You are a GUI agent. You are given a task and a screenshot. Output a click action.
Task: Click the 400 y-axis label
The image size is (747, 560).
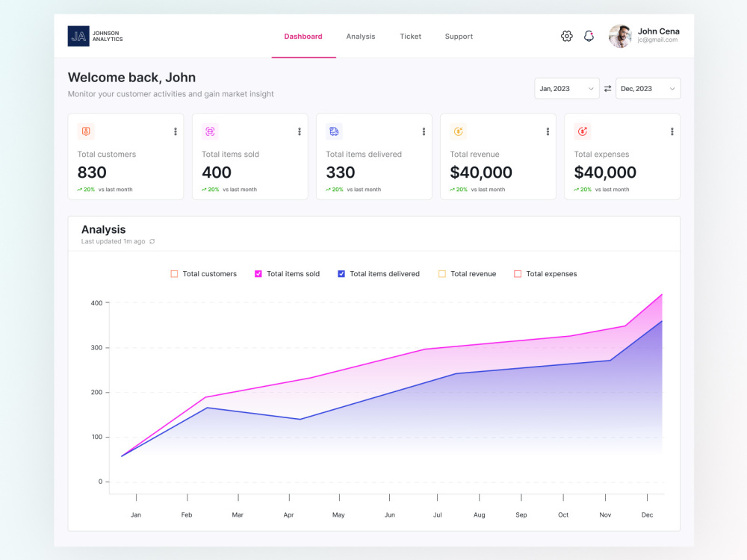click(96, 303)
